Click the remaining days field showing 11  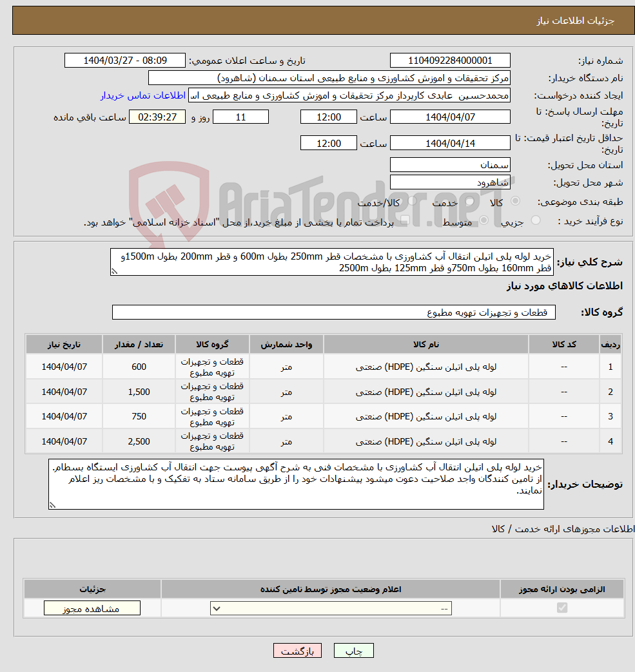(240, 117)
